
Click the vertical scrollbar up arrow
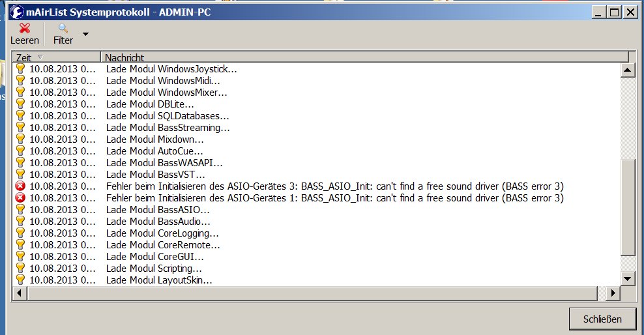pos(627,70)
